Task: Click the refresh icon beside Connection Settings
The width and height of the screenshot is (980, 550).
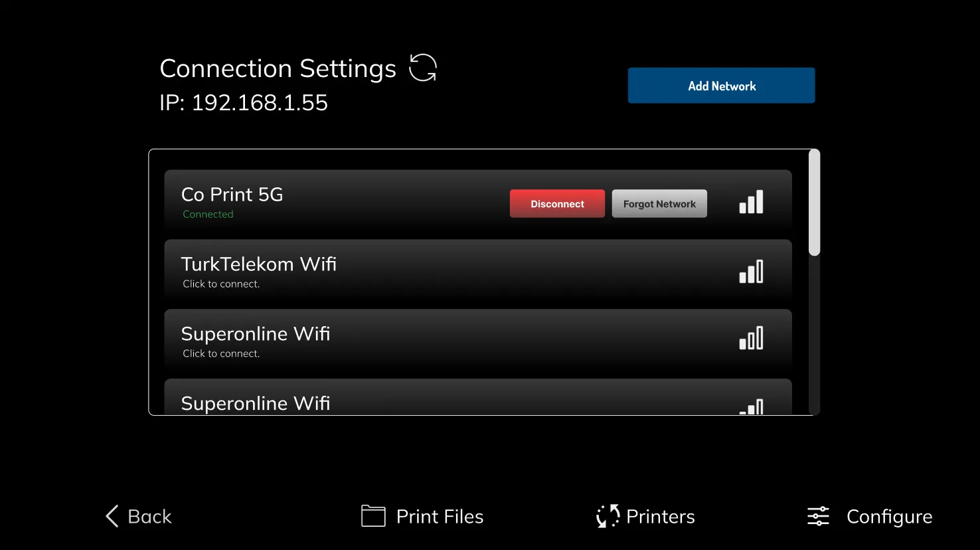Action: click(x=423, y=68)
